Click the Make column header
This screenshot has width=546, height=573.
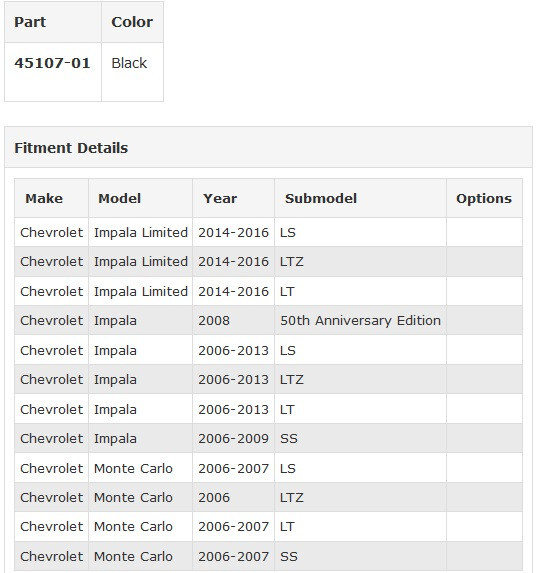coord(44,198)
